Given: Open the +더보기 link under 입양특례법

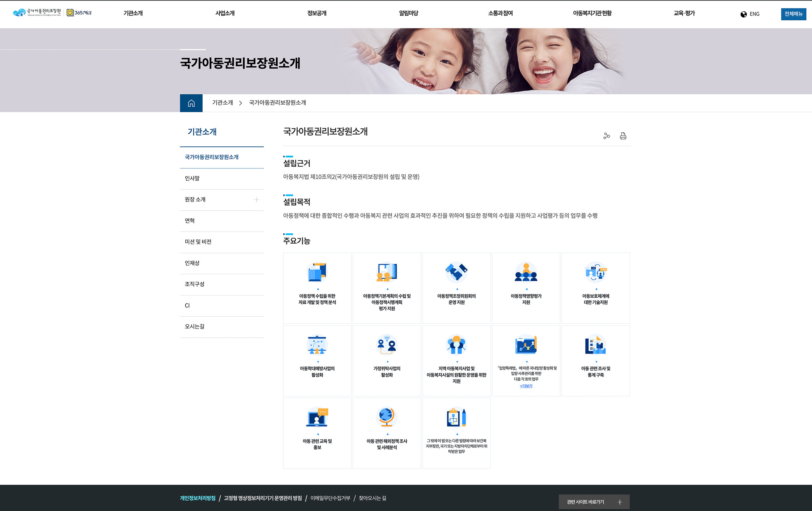Looking at the screenshot, I should click(526, 386).
